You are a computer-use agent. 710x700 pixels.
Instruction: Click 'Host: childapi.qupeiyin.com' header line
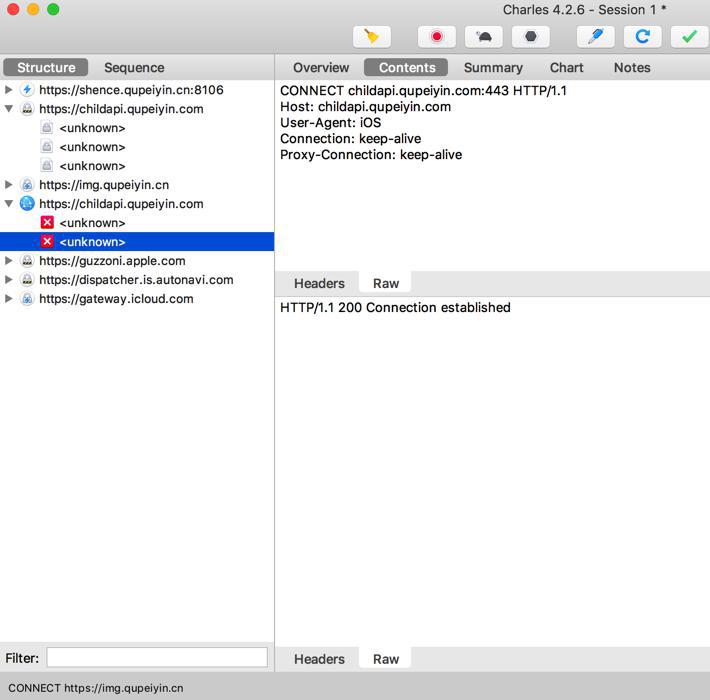click(365, 107)
